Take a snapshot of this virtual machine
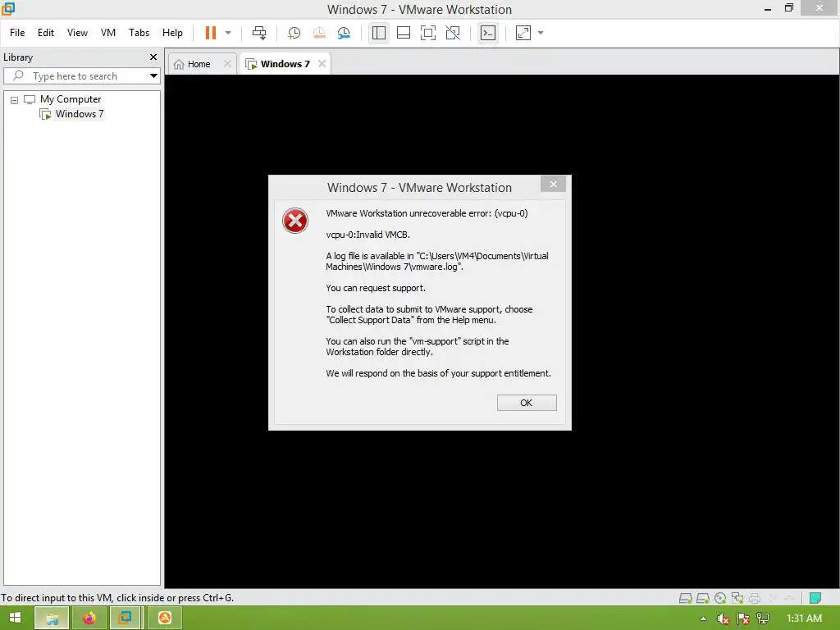Image resolution: width=840 pixels, height=630 pixels. pos(294,33)
